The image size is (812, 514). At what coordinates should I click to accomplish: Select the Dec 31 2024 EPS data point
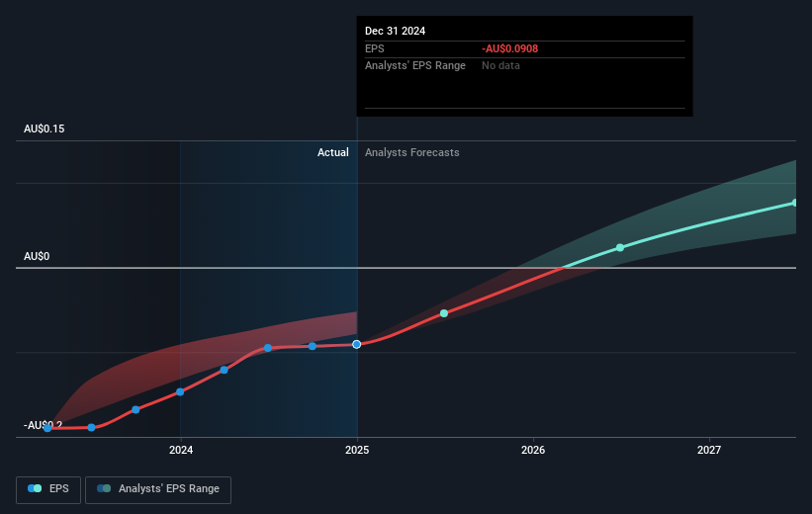[357, 344]
